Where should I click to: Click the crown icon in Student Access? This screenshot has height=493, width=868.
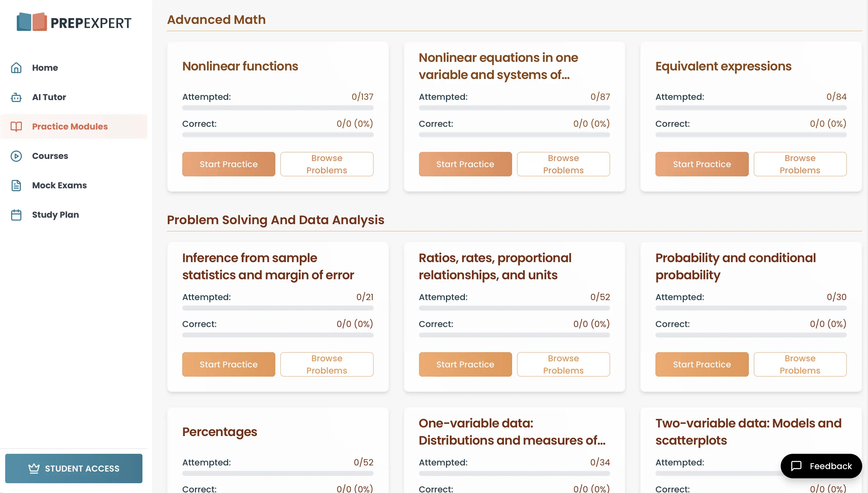click(34, 469)
